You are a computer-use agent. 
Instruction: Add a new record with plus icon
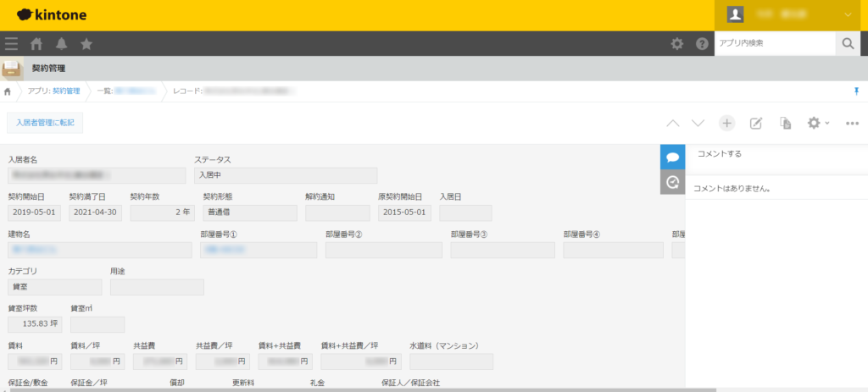point(726,124)
